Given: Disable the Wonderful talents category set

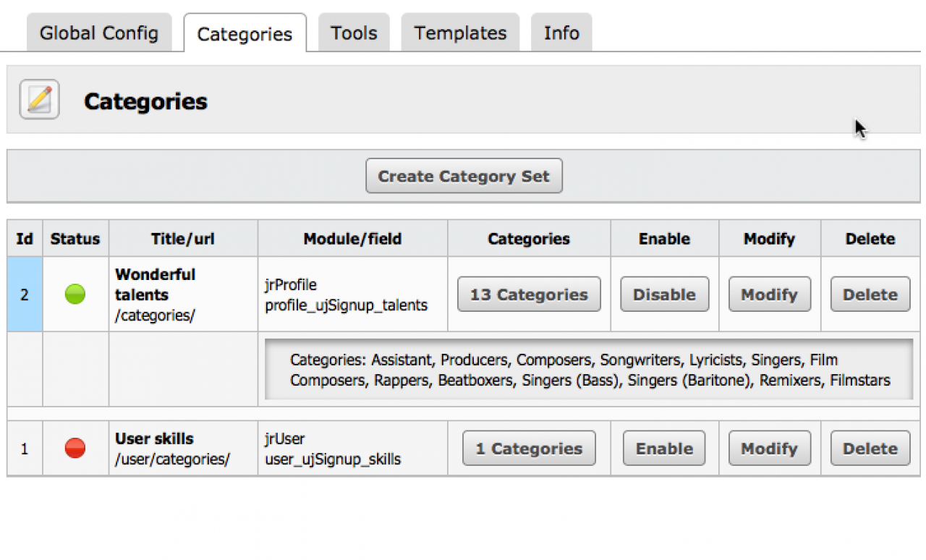Looking at the screenshot, I should [664, 294].
